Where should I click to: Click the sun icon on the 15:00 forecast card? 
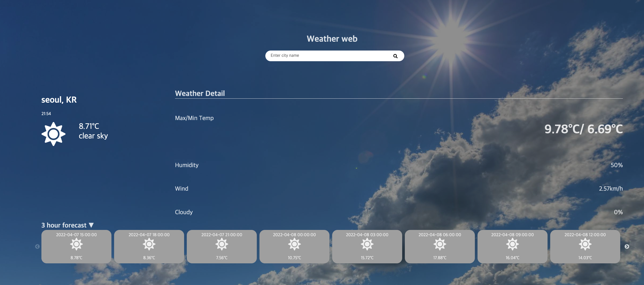76,244
